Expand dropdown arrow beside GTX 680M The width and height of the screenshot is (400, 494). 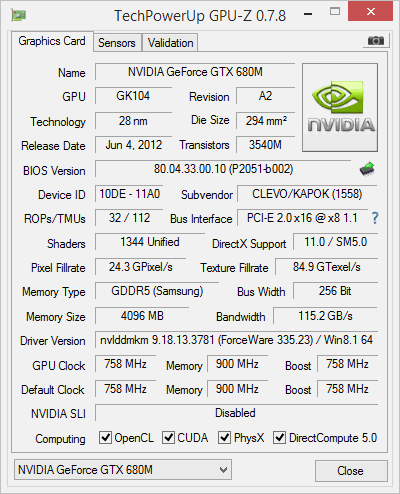(224, 470)
